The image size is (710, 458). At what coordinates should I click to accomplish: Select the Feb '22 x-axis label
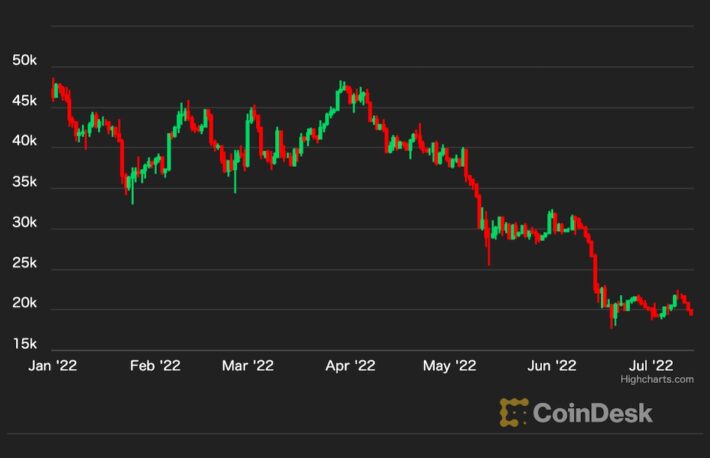(153, 366)
